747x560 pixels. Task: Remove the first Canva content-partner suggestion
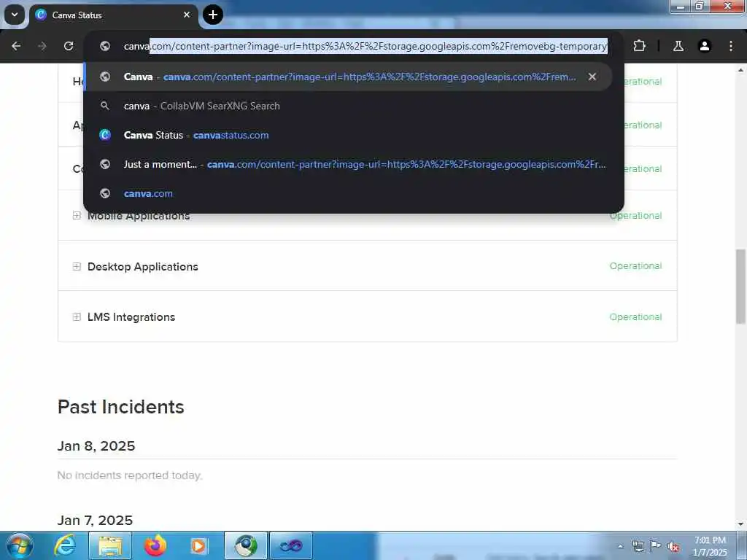592,77
